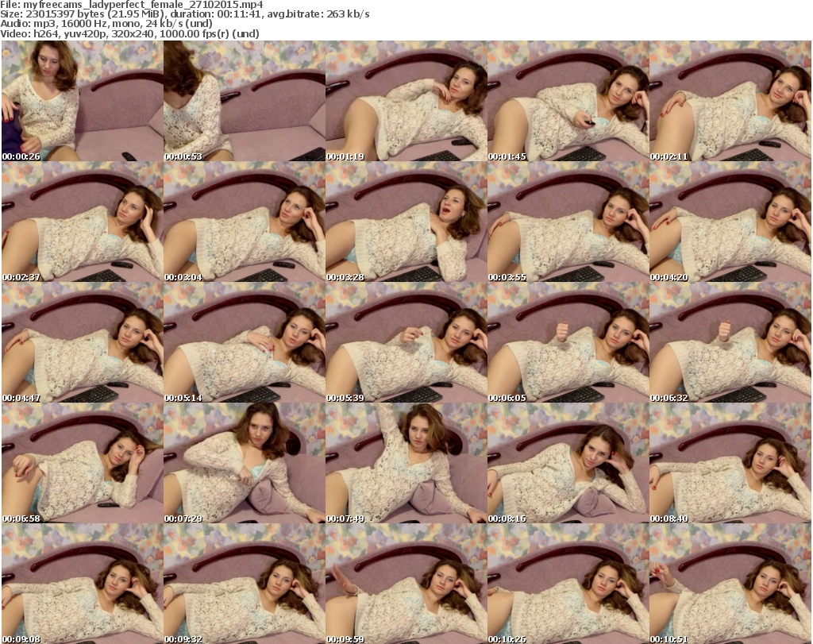Viewport: 813px width, 644px height.
Task: Select the frame marked 00:06:58
Action: [x=83, y=463]
